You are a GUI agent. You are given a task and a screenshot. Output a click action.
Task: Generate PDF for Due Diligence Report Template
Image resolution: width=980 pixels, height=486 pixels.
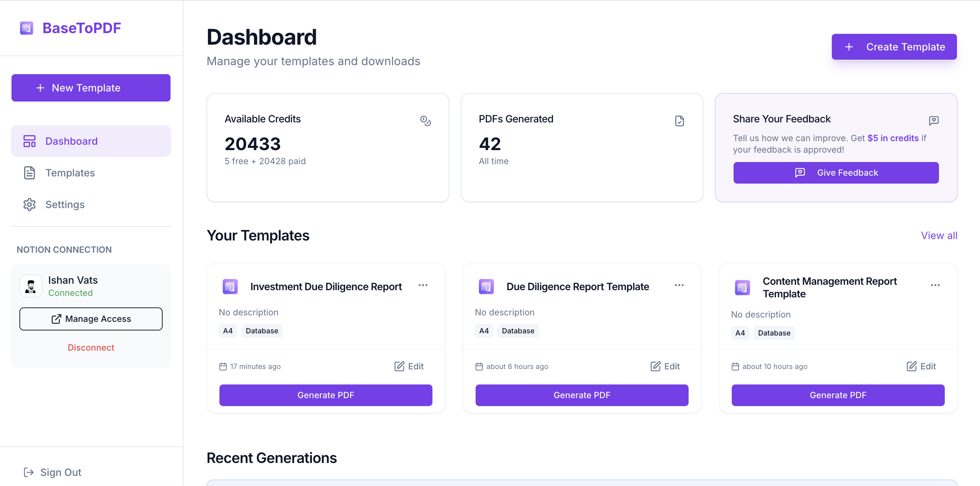[x=582, y=395]
